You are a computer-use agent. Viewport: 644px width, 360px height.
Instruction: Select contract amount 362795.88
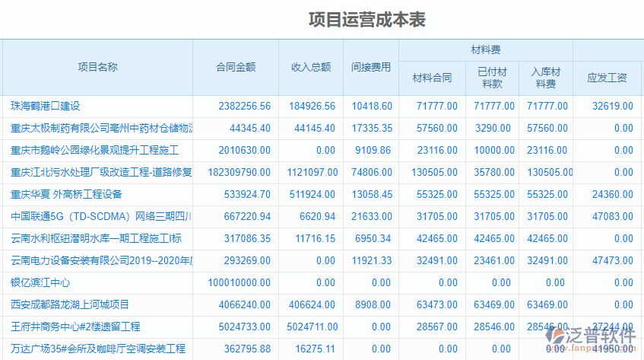tap(247, 349)
